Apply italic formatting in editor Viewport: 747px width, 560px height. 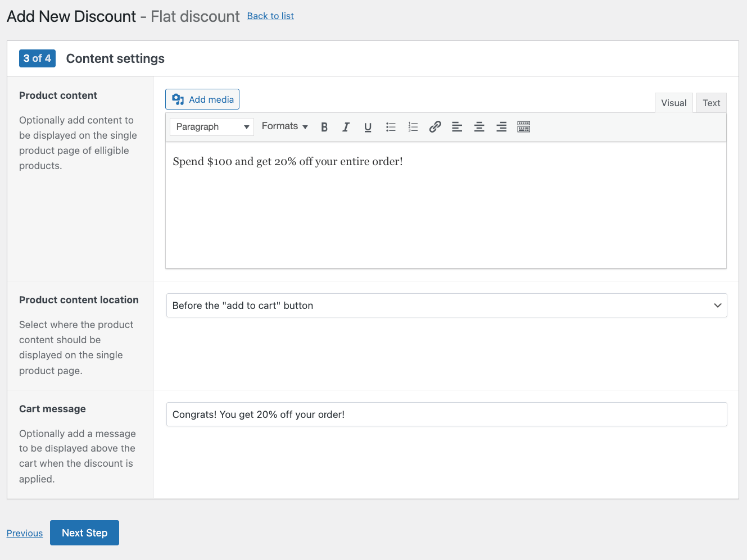click(x=346, y=127)
